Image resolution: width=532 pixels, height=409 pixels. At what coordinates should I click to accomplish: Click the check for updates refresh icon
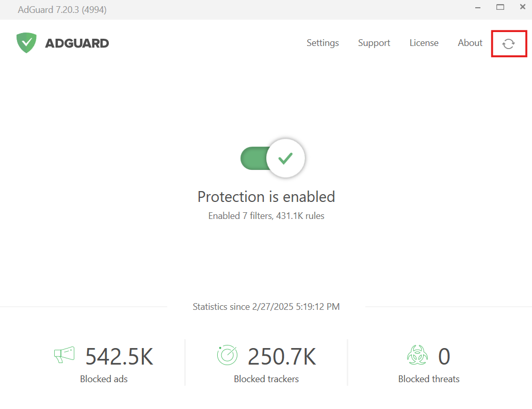pyautogui.click(x=508, y=43)
